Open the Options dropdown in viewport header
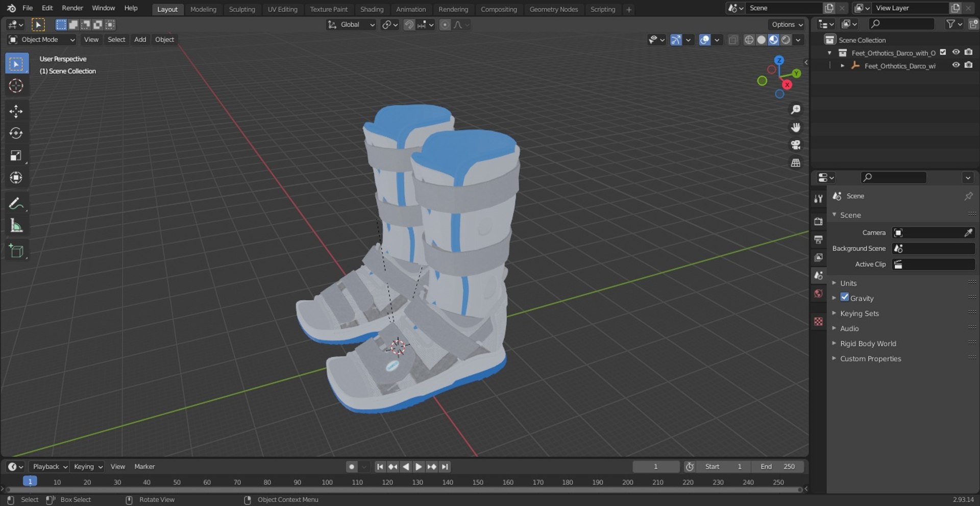980x506 pixels. point(787,25)
